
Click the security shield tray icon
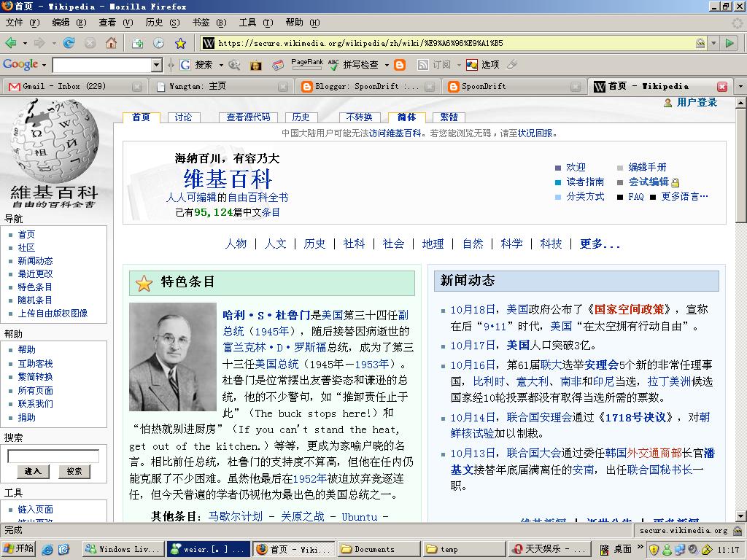click(654, 550)
